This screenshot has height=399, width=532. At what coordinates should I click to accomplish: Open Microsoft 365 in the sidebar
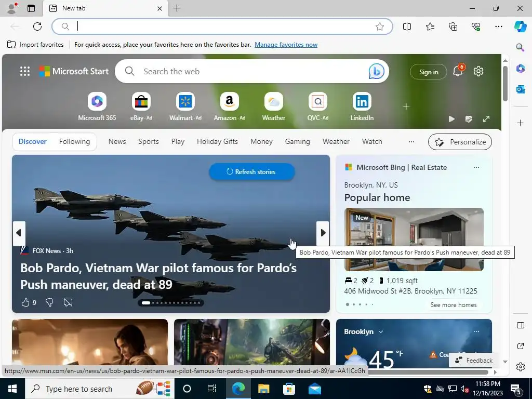point(520,68)
